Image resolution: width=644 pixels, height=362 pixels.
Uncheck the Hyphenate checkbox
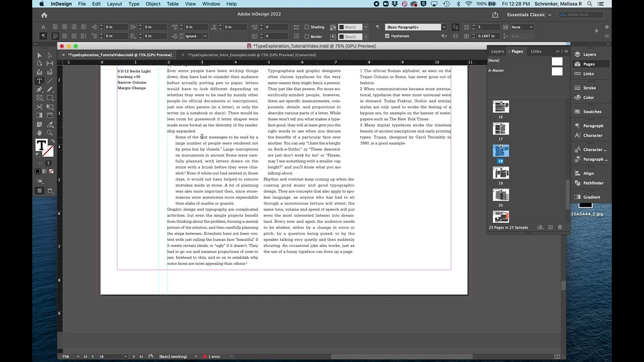point(387,36)
